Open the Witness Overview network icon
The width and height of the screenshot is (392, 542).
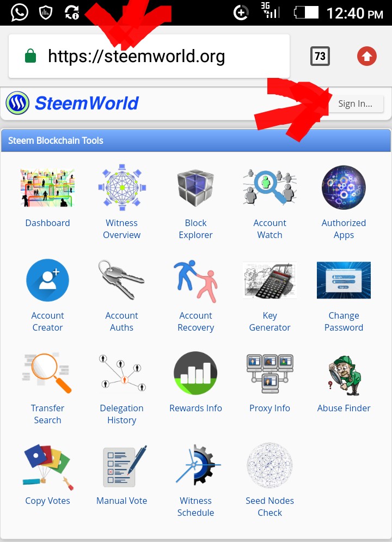click(121, 187)
